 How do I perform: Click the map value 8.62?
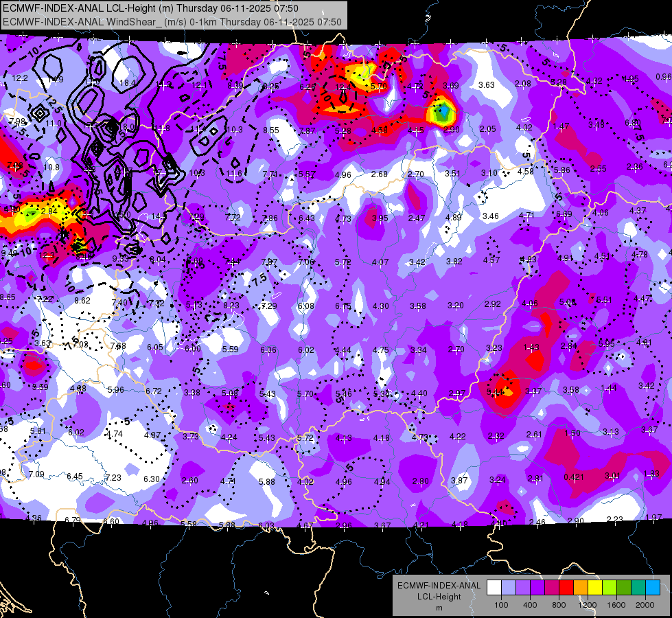point(82,301)
